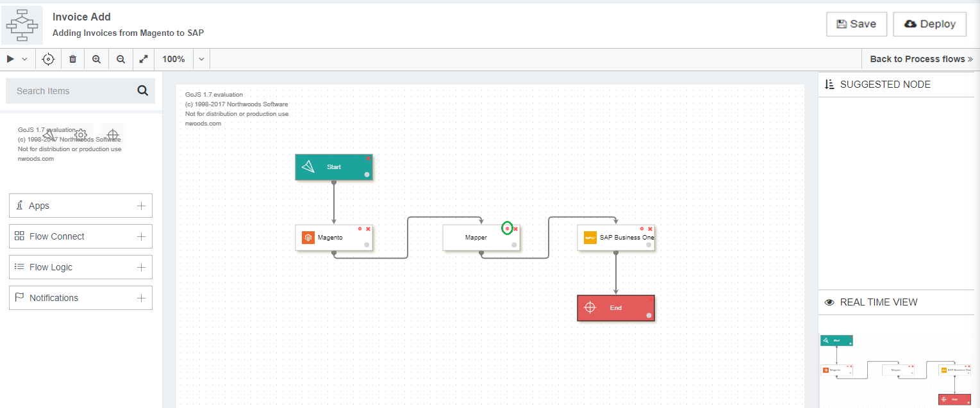
Task: Open the 100% zoom level dropdown
Action: 201,58
